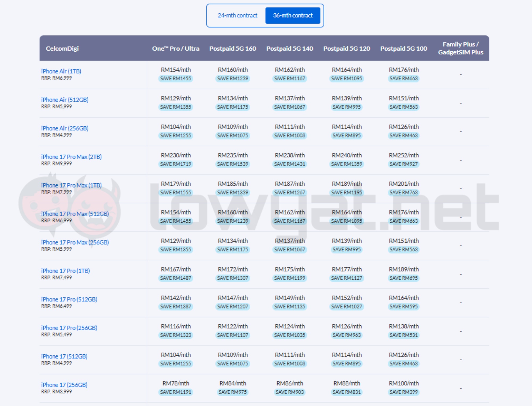This screenshot has width=532, height=406.
Task: Open the iPhone 17 Pro Max (2TB) link
Action: 71,156
